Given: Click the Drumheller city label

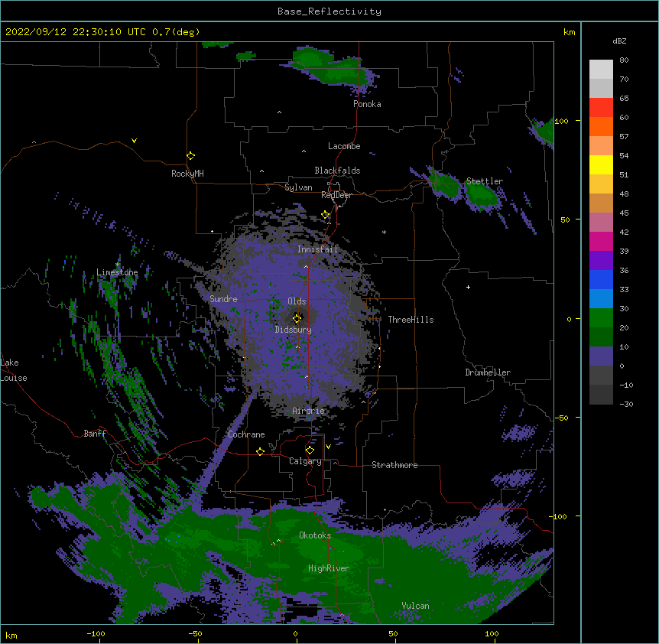Looking at the screenshot, I should point(488,372).
